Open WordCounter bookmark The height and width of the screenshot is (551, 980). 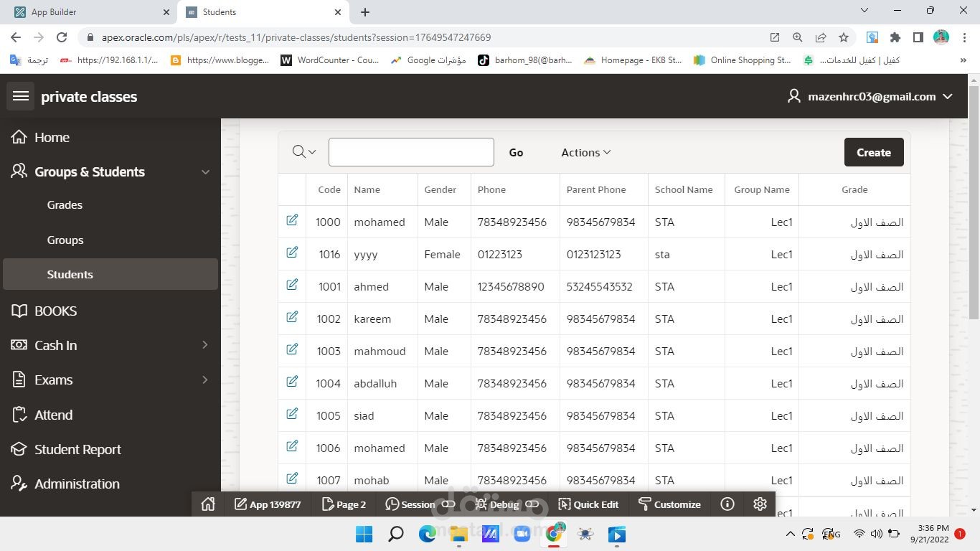pyautogui.click(x=330, y=60)
